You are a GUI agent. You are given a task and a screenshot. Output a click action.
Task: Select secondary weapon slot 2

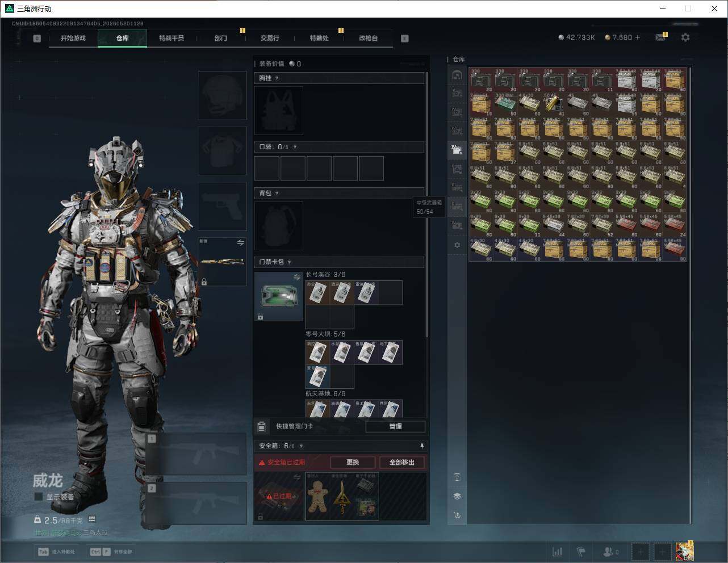[196, 503]
